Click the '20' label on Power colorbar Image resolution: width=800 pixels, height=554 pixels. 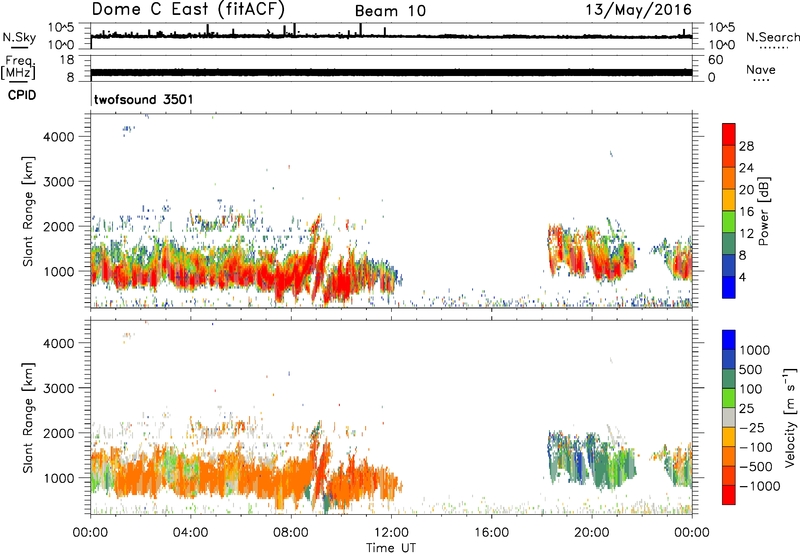[x=746, y=190]
